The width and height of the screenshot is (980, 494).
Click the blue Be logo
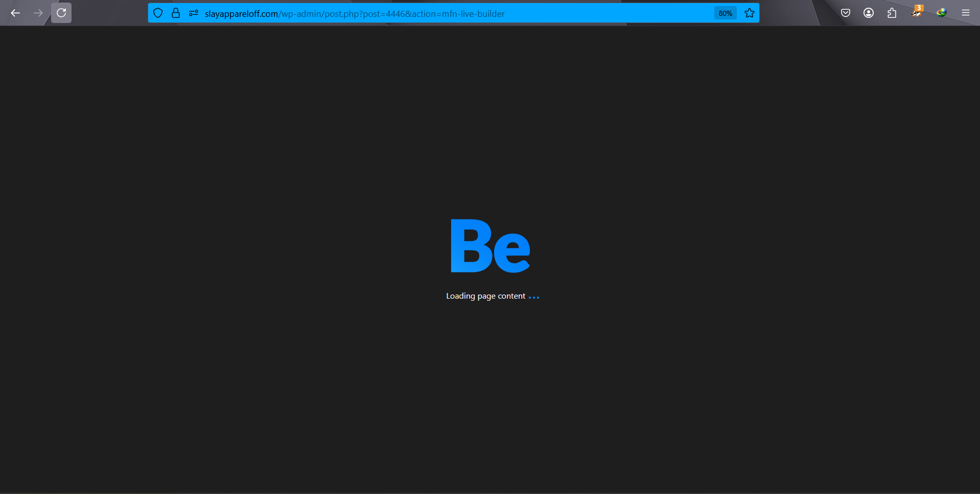coord(490,246)
